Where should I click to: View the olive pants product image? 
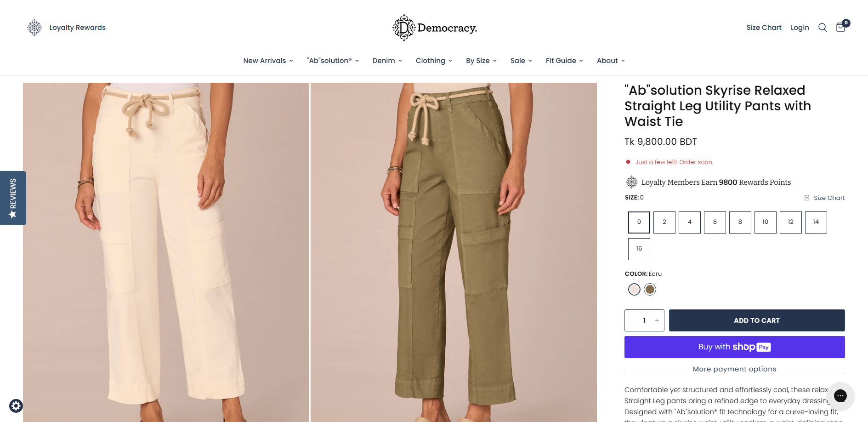[453, 252]
